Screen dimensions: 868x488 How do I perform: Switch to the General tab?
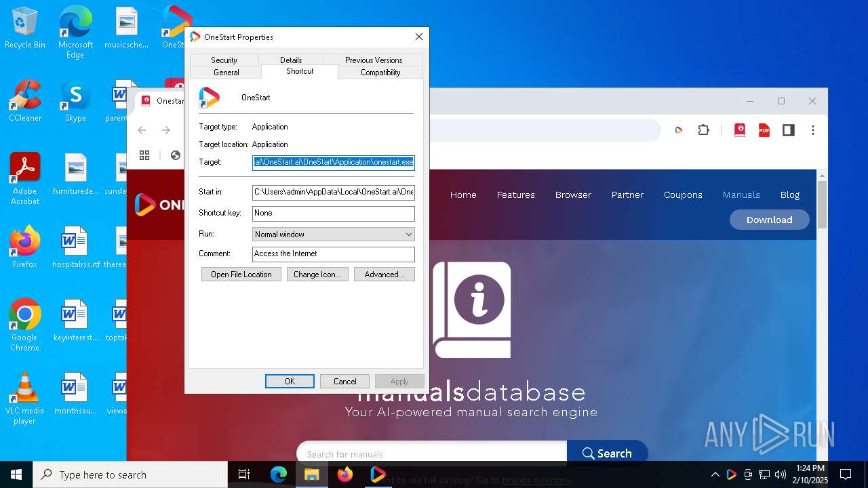226,73
